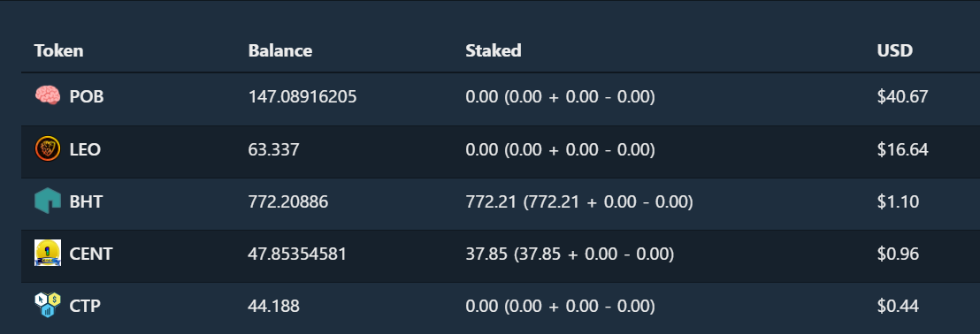Click the POB brain token icon
Viewport: 980px width, 334px height.
tap(48, 96)
